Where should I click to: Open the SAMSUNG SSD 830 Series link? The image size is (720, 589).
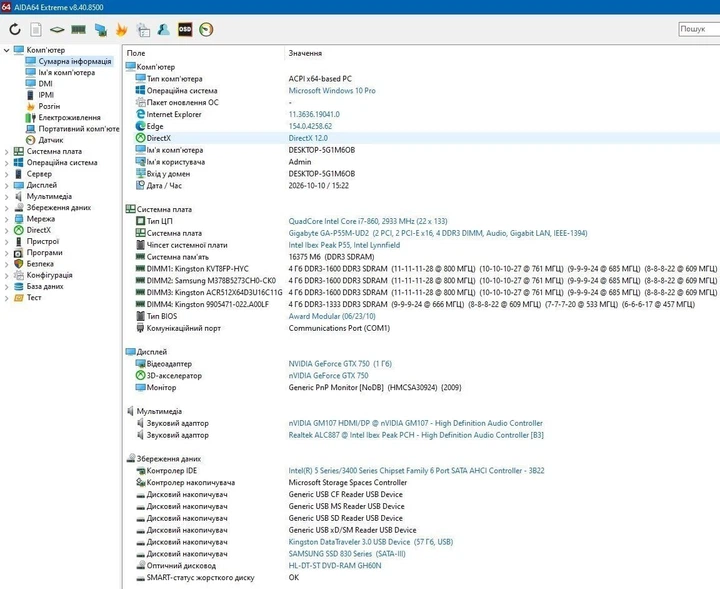pos(347,554)
